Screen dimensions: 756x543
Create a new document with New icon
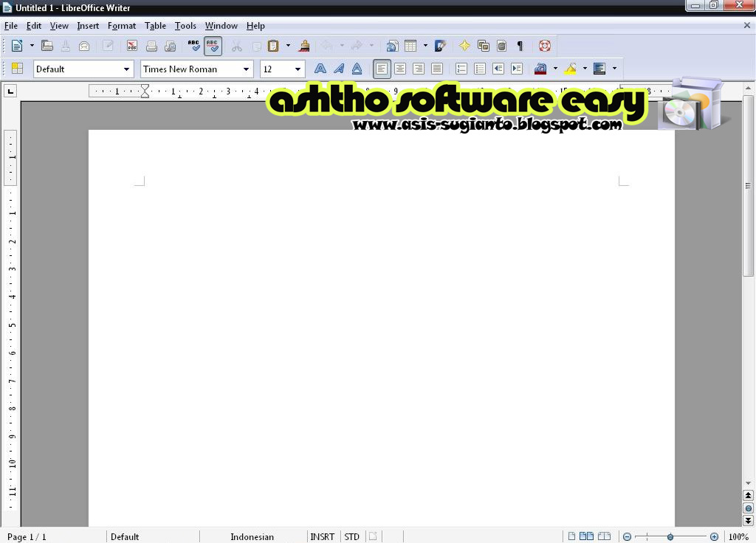[x=17, y=46]
